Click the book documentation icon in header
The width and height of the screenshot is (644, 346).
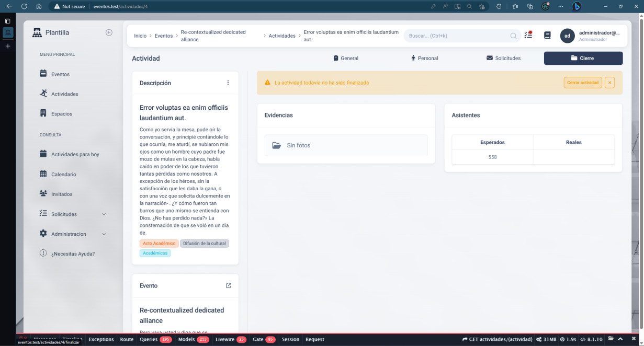click(547, 36)
